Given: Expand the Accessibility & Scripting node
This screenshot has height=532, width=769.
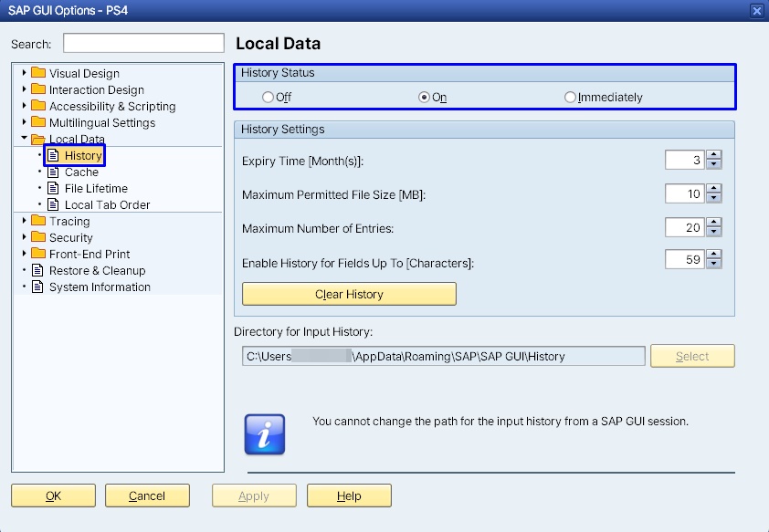Looking at the screenshot, I should [24, 105].
